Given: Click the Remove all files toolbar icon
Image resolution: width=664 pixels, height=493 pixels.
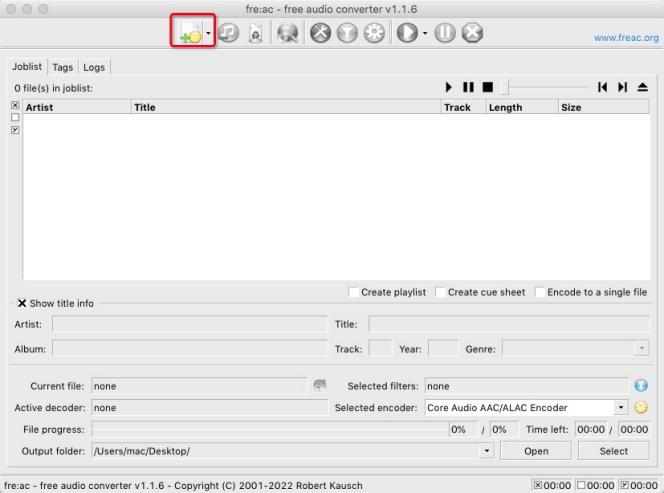Looking at the screenshot, I should coord(255,33).
